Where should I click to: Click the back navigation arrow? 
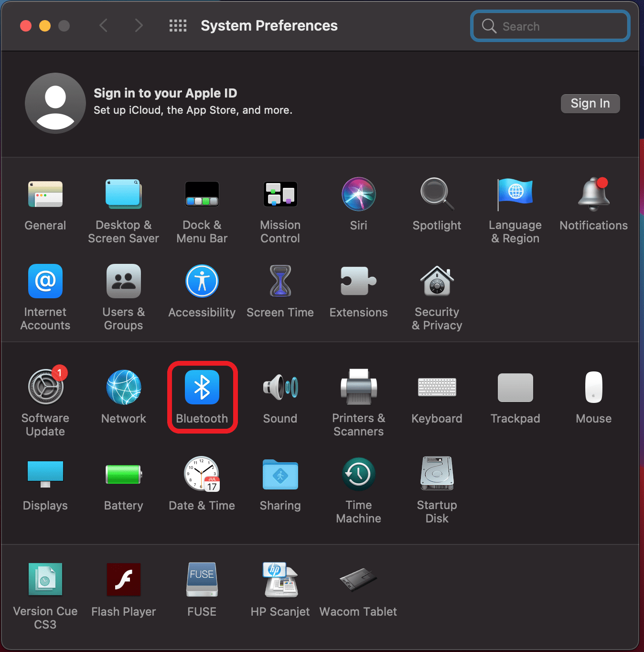[103, 25]
